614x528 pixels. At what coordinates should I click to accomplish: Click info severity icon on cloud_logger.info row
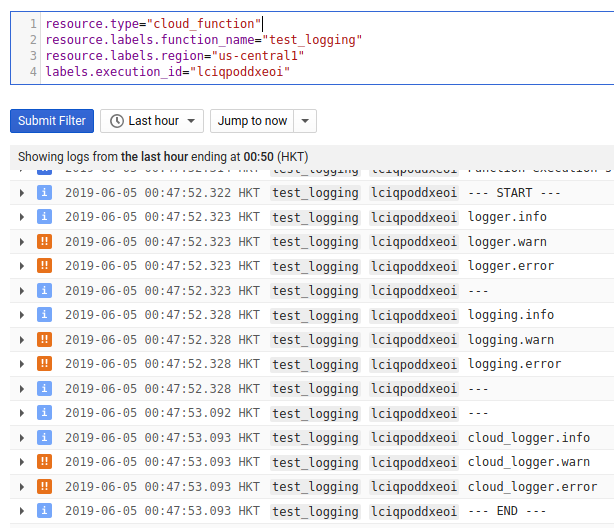tap(44, 438)
